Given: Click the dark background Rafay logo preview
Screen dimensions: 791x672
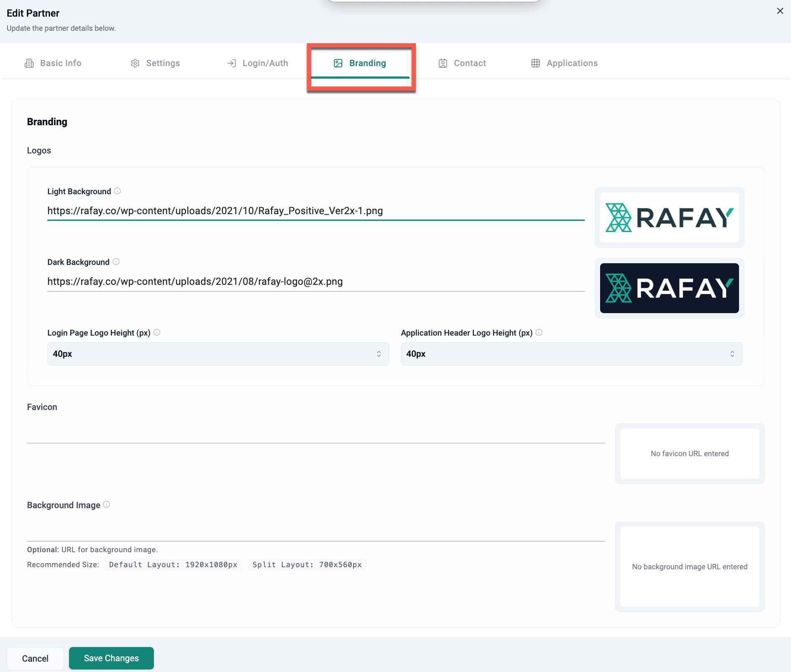Looking at the screenshot, I should (669, 288).
